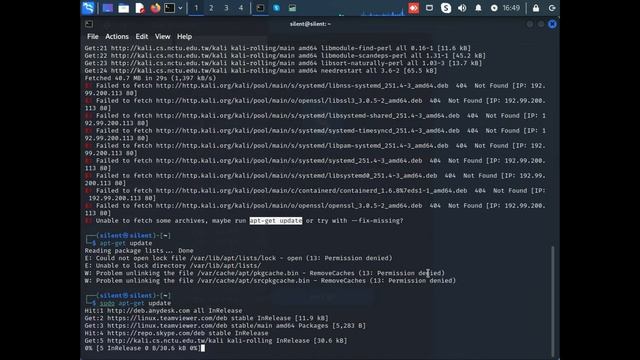Switch to workspace 1
The width and height of the screenshot is (640, 360).
click(196, 8)
